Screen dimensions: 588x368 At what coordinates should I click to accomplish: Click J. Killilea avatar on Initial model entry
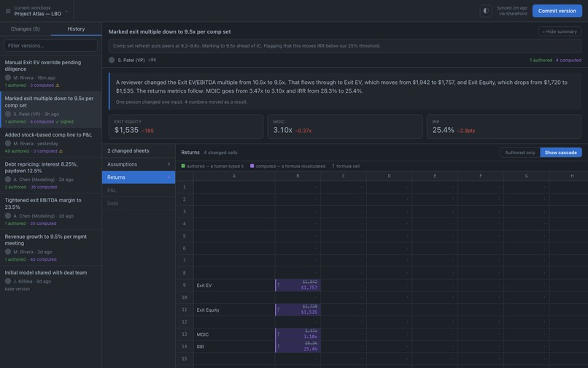(8, 281)
